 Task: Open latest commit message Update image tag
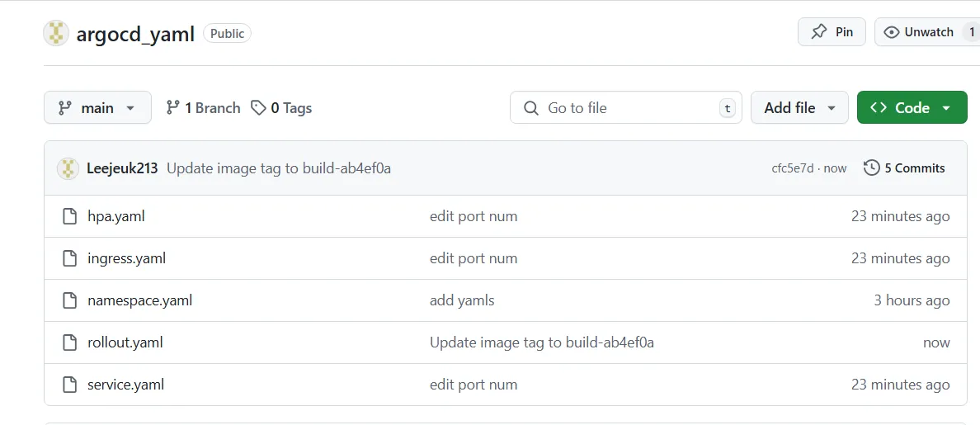279,168
